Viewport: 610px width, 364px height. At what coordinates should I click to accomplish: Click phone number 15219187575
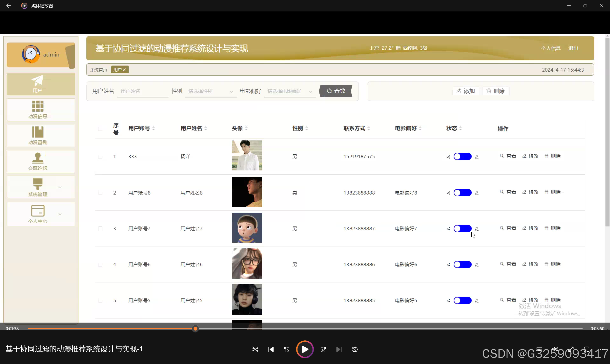[359, 156]
